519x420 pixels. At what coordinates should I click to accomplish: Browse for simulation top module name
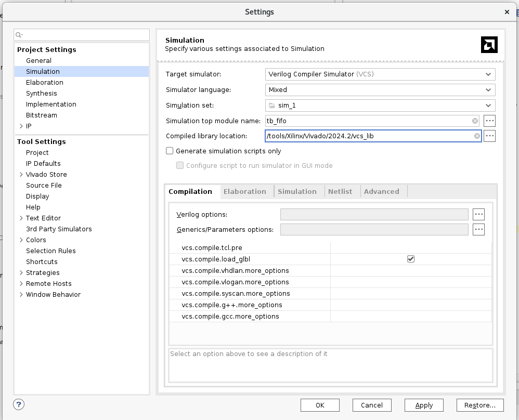489,121
